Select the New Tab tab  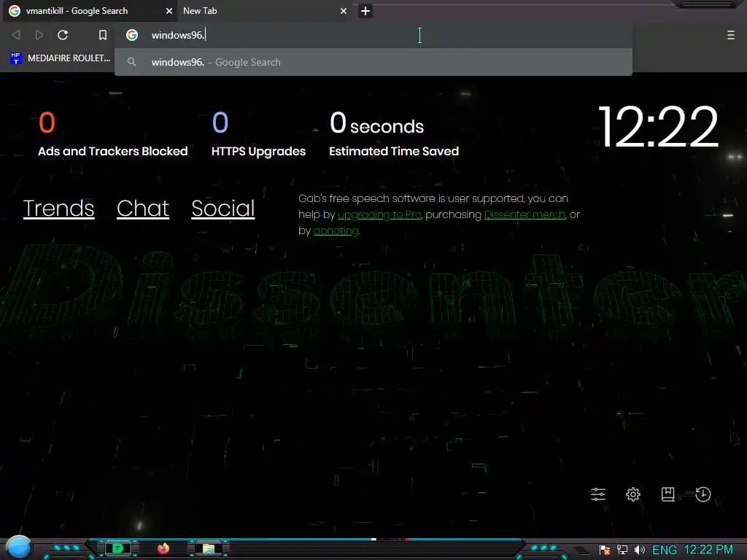click(x=266, y=11)
